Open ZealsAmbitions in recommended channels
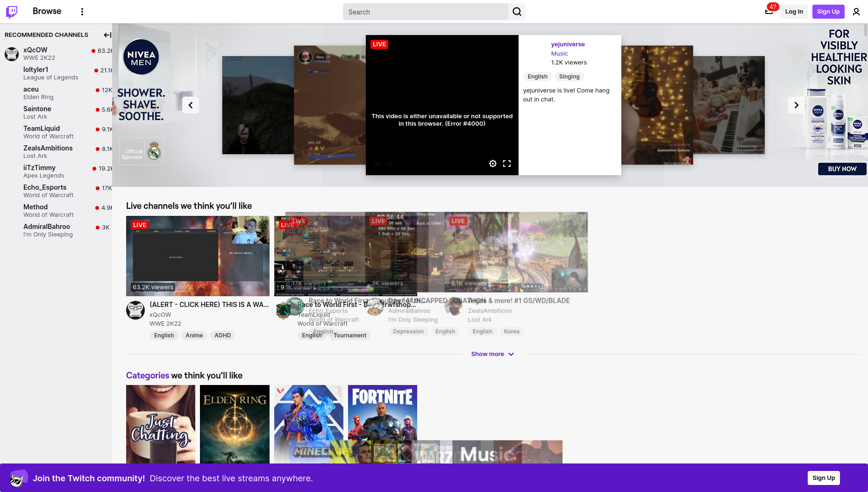The width and height of the screenshot is (868, 492). click(x=56, y=152)
